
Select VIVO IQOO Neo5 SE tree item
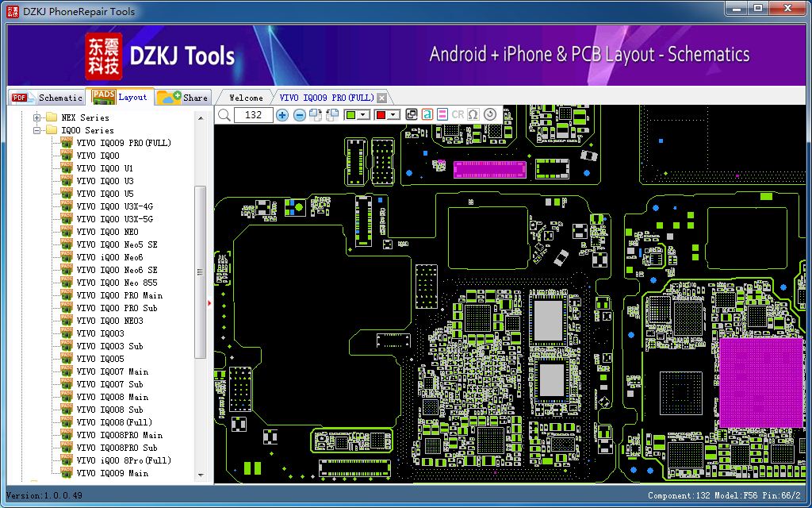click(117, 244)
